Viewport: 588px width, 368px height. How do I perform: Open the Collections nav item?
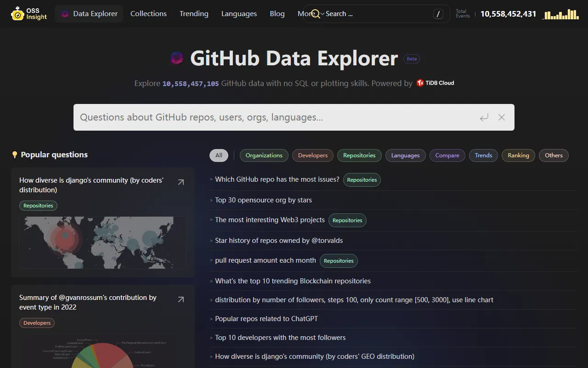[x=148, y=14]
